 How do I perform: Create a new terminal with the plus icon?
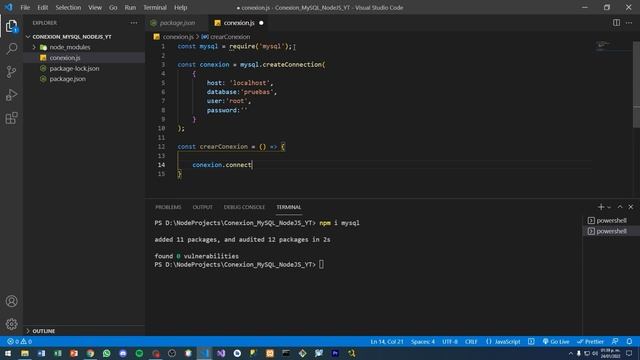point(600,207)
